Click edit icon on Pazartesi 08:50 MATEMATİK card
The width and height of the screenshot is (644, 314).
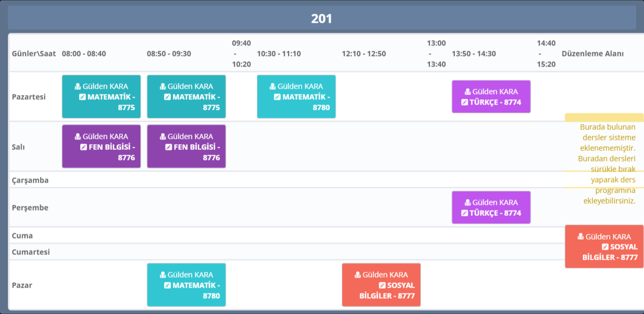click(x=167, y=97)
